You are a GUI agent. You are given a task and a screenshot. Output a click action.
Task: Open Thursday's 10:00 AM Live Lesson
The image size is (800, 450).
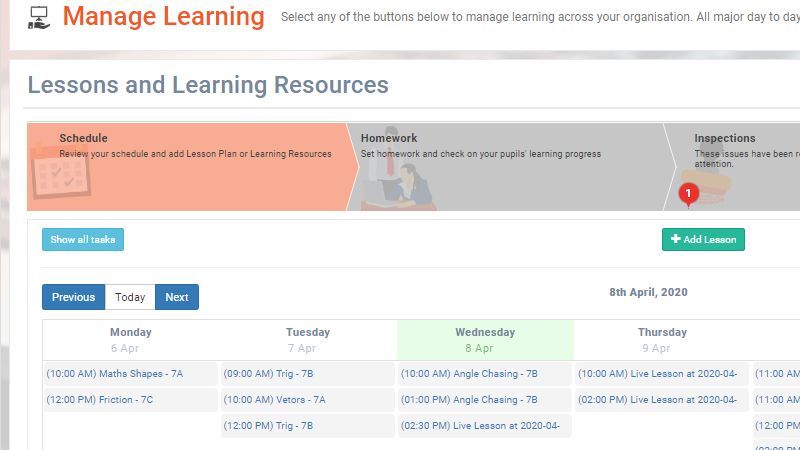click(x=662, y=374)
